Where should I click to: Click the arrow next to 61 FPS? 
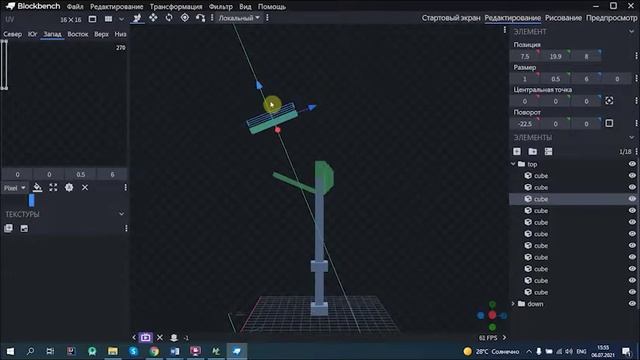pos(504,338)
